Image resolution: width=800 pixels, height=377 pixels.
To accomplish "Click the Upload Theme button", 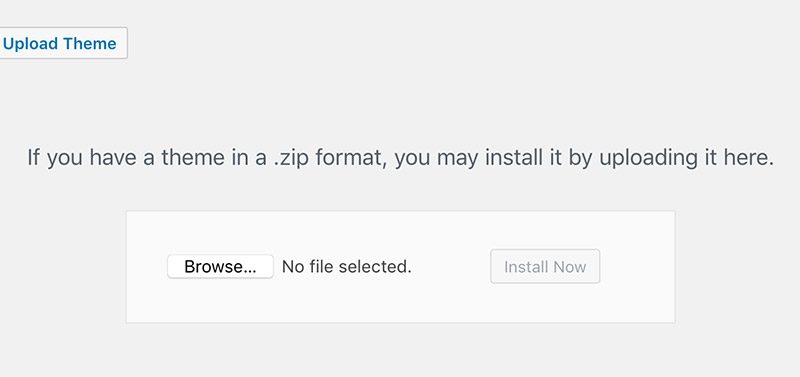I will click(61, 43).
